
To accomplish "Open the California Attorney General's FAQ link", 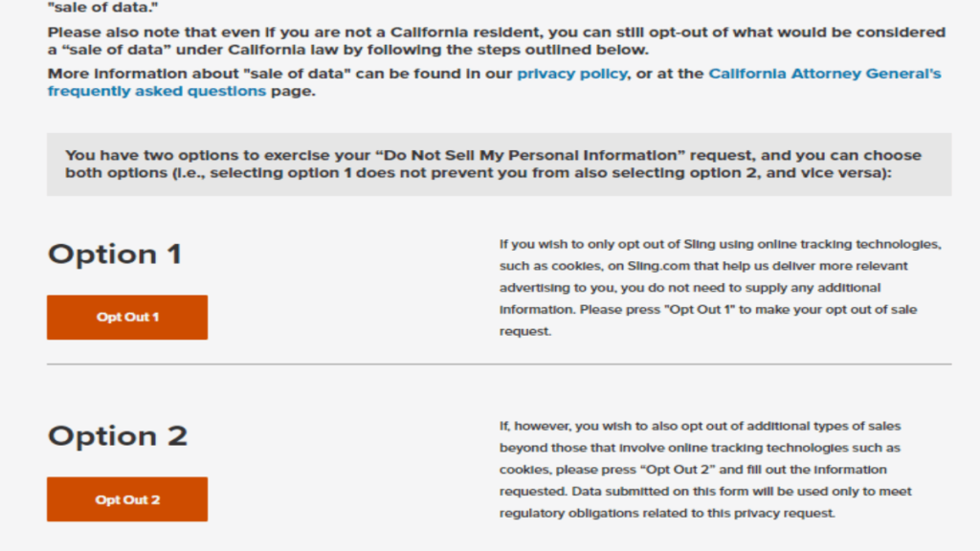I will pos(823,73).
